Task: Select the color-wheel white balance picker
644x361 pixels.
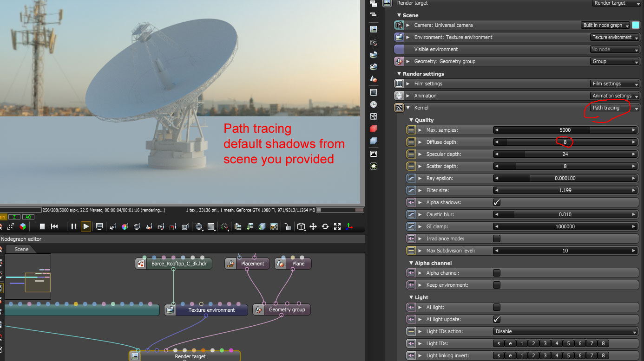Action: tap(125, 227)
